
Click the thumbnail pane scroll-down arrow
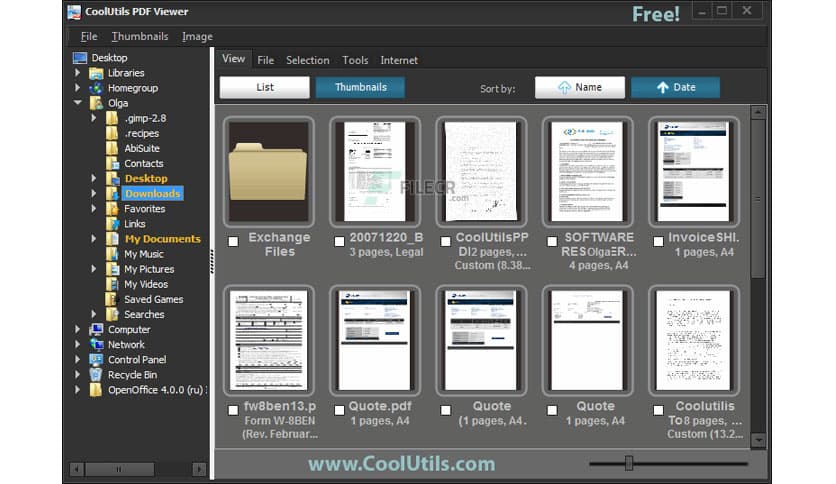(x=758, y=441)
